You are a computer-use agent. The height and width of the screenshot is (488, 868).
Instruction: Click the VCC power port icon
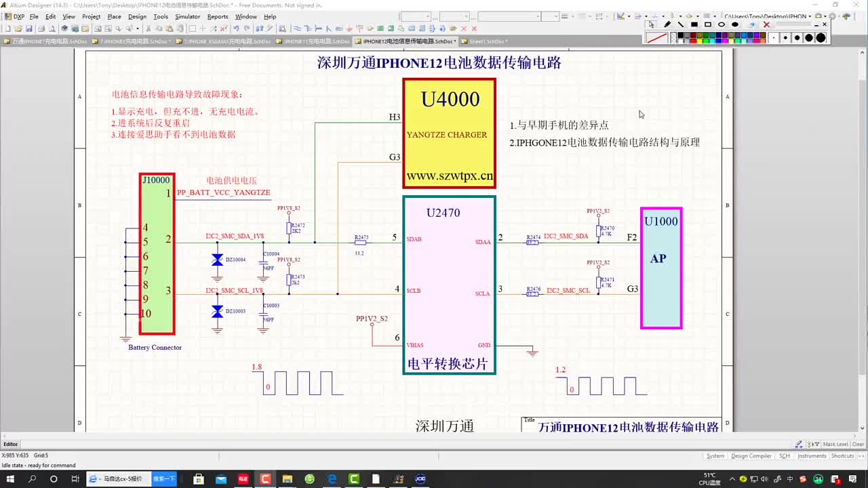(359, 28)
